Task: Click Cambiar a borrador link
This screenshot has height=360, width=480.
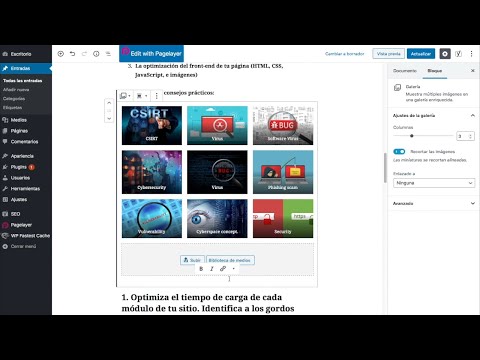Action: [345, 54]
